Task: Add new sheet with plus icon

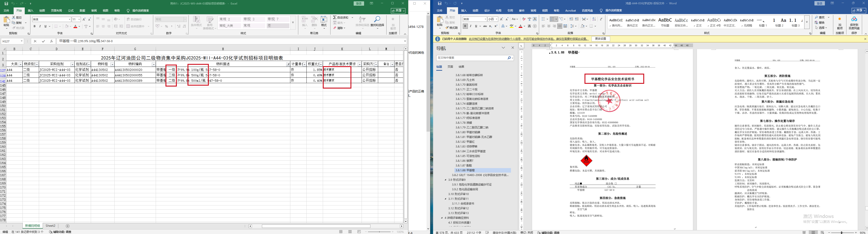Action: coord(68,226)
